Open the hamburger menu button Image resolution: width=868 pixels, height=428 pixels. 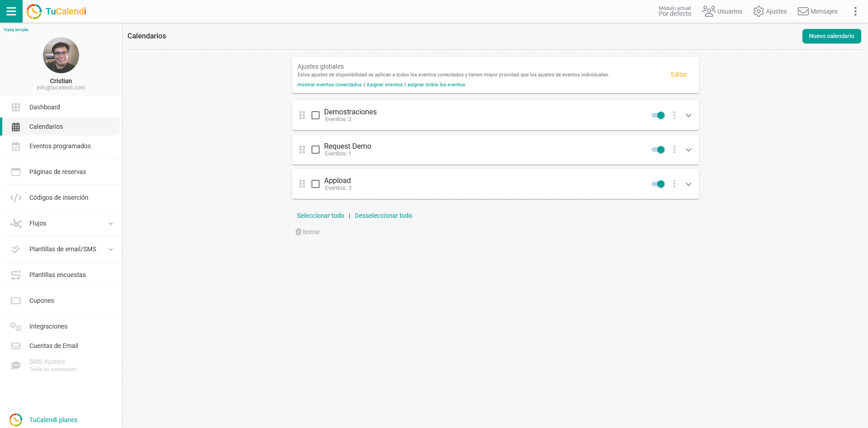[11, 11]
